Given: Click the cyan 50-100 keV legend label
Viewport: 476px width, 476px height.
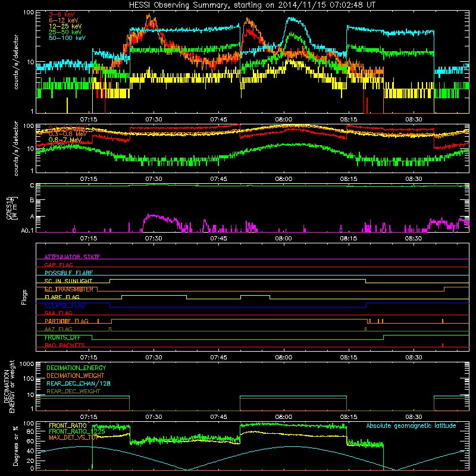Looking at the screenshot, I should (67, 38).
